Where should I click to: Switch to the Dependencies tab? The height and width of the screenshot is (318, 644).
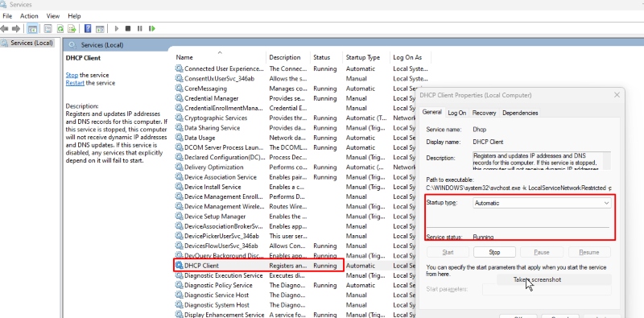(520, 113)
